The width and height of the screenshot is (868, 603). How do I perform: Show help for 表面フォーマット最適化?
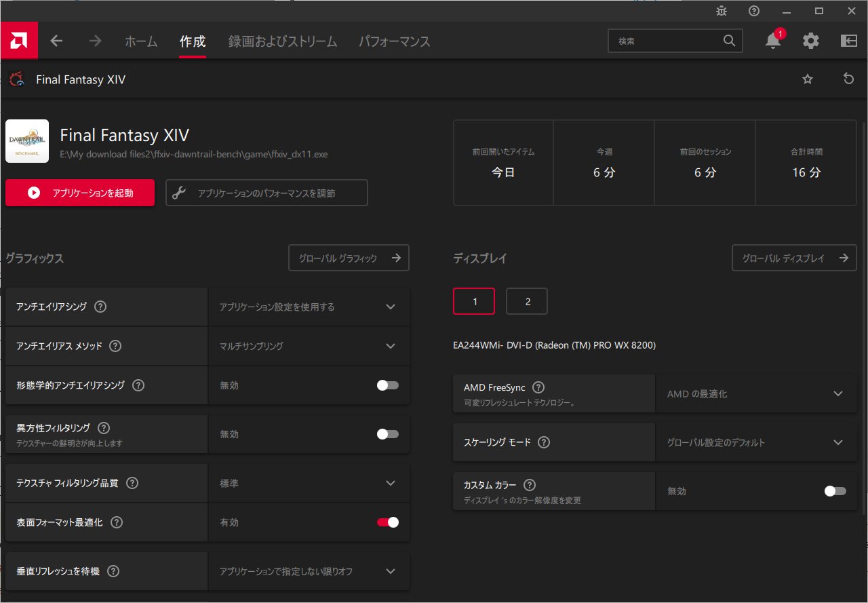117,522
